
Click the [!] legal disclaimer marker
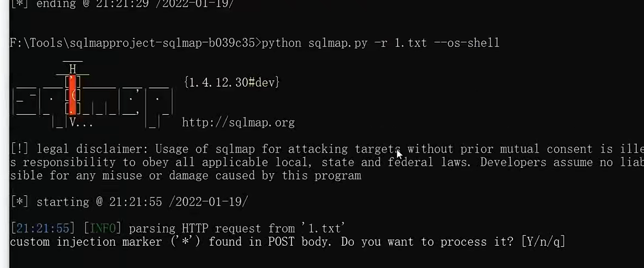coord(19,149)
